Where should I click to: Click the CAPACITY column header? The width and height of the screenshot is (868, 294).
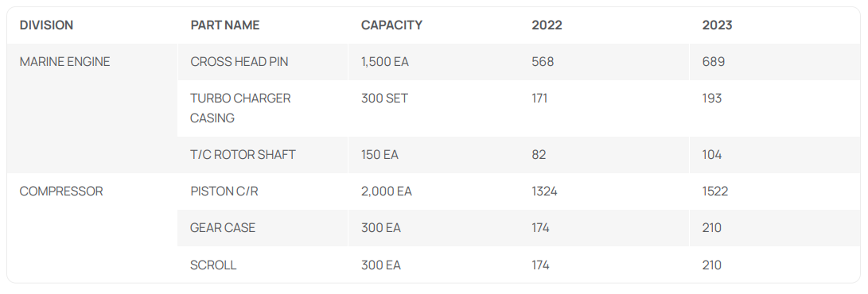pyautogui.click(x=391, y=25)
